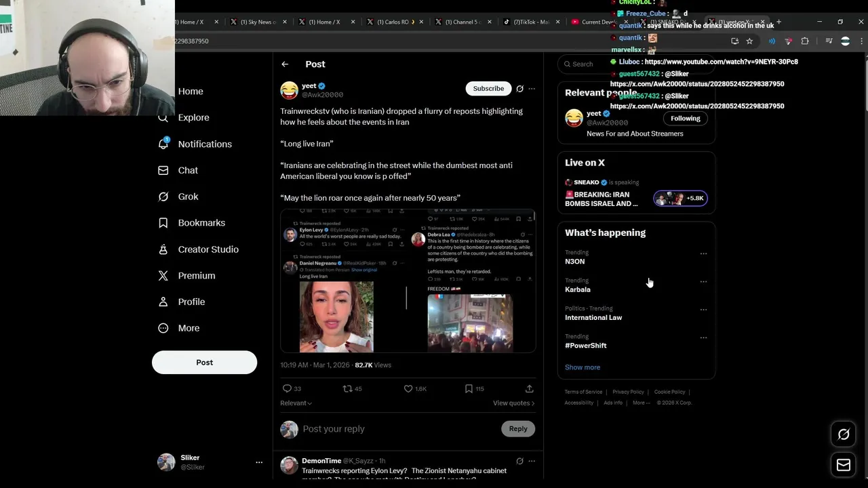The width and height of the screenshot is (868, 488).
Task: Close the TikTok tab
Action: click(559, 22)
